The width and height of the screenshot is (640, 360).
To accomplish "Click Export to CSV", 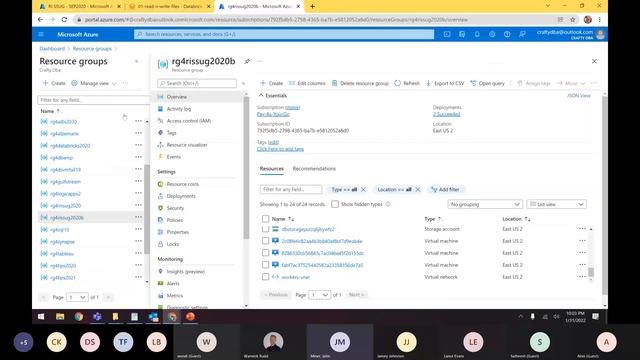I will click(x=445, y=83).
